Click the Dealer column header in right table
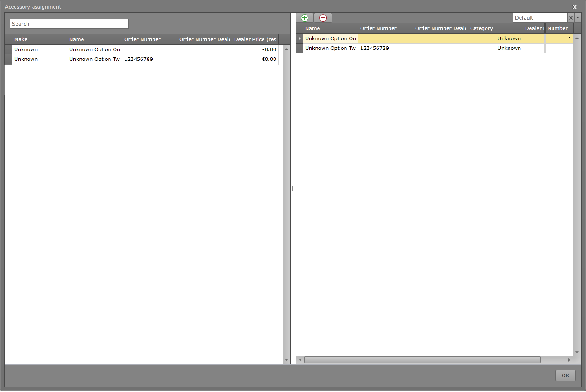Screen dimensions: 586x392 [x=534, y=28]
